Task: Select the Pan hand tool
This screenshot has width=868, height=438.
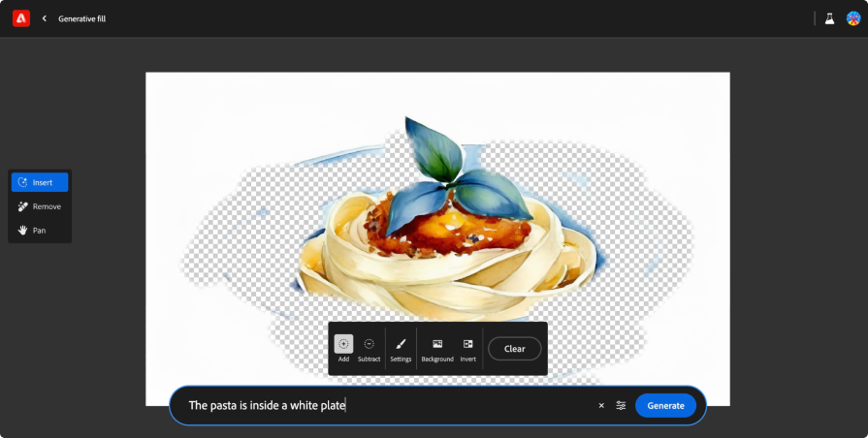Action: (40, 231)
